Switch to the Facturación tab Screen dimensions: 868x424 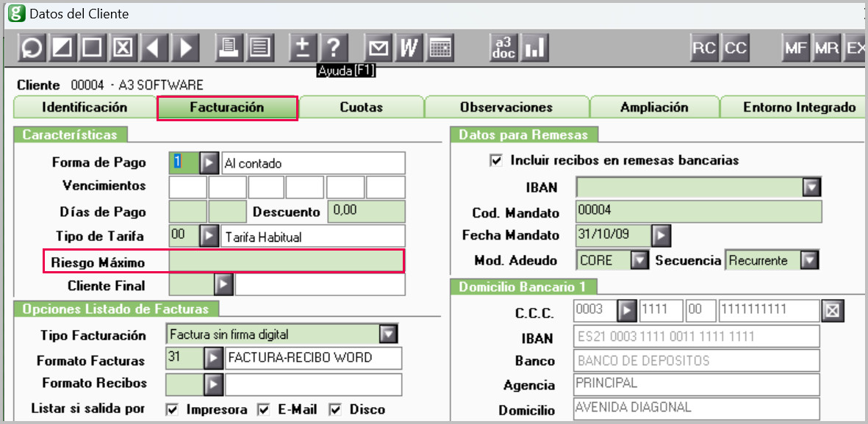(227, 107)
